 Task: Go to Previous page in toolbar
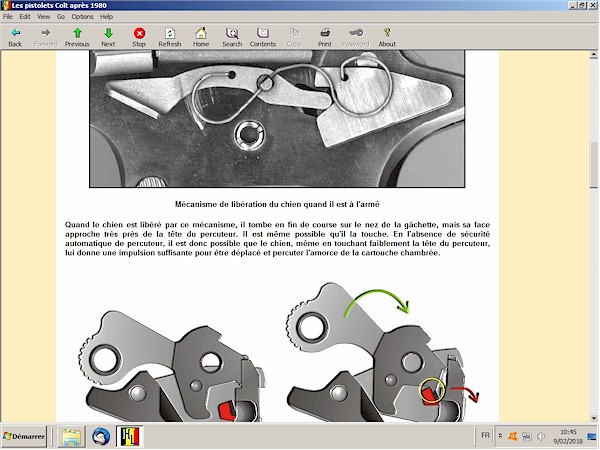click(x=77, y=37)
